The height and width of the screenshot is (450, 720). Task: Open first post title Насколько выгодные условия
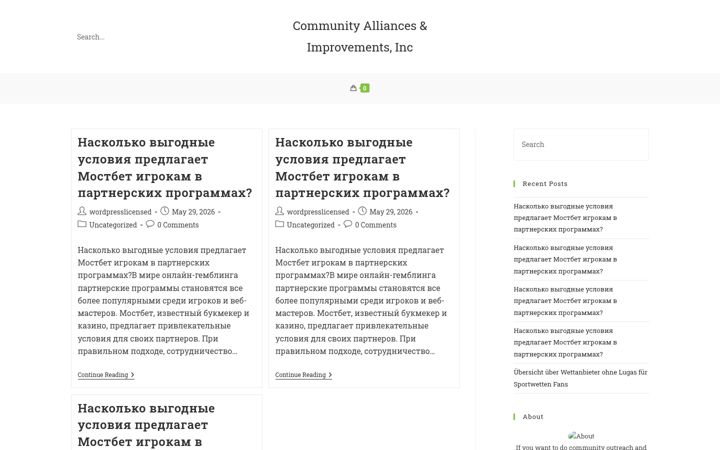tap(165, 168)
